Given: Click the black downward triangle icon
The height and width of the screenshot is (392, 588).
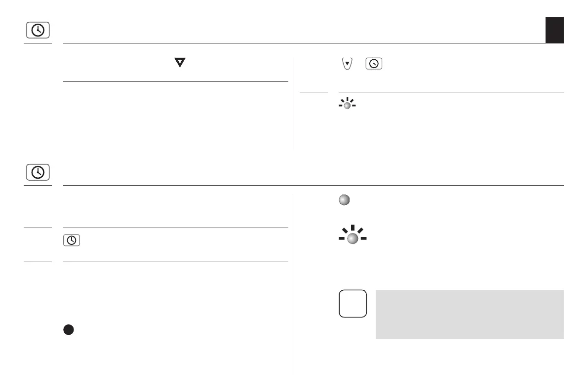Looking at the screenshot, I should pos(181,63).
